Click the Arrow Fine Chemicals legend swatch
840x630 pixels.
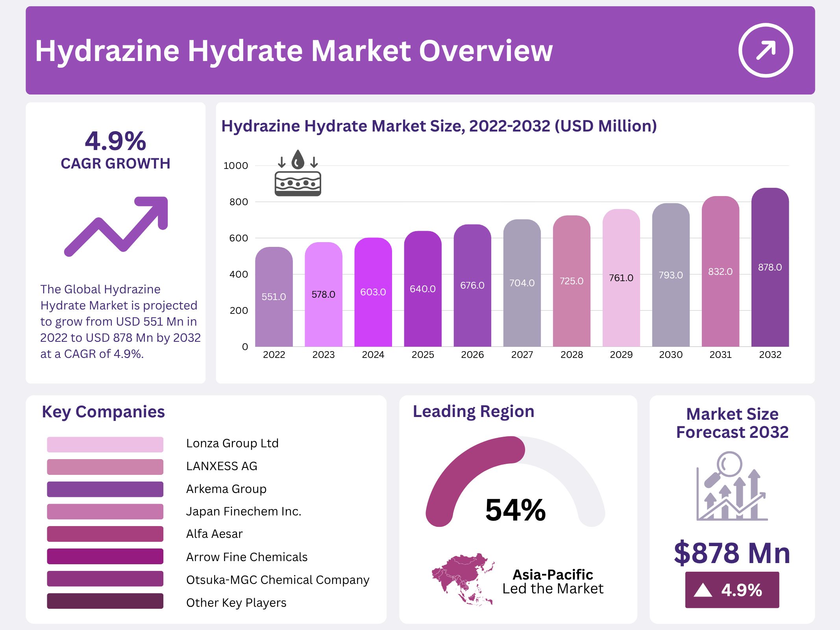(105, 556)
